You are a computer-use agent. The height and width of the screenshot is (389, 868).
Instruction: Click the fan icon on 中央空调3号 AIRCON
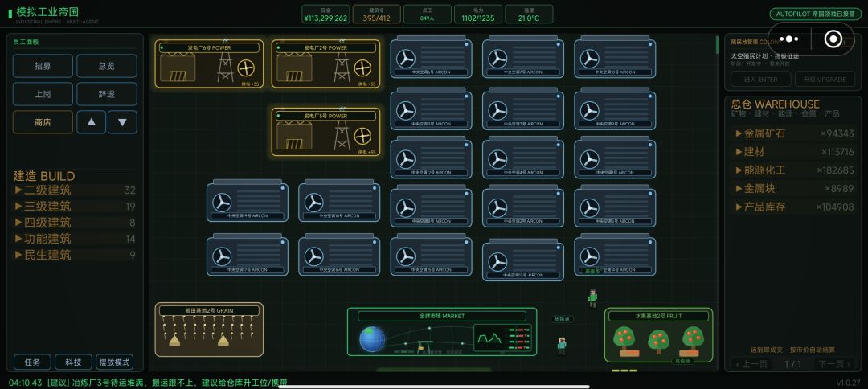coord(497,111)
